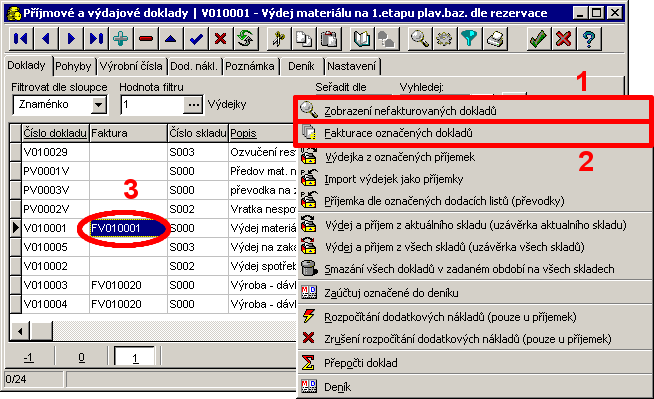This screenshot has width=654, height=399.
Task: Switch to the Pohyby tab
Action: (73, 66)
